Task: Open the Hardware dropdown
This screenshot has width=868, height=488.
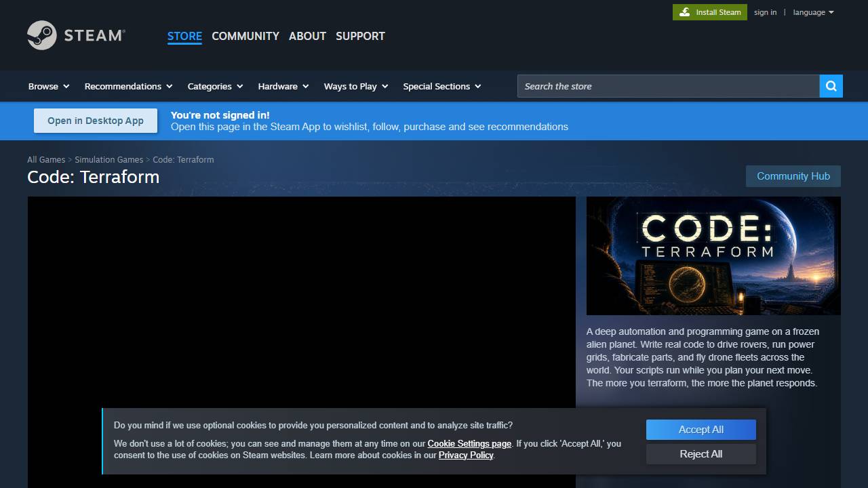Action: (283, 86)
